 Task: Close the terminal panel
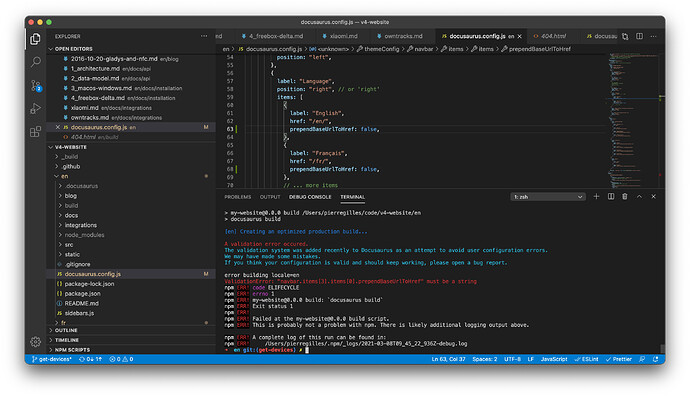tap(653, 196)
